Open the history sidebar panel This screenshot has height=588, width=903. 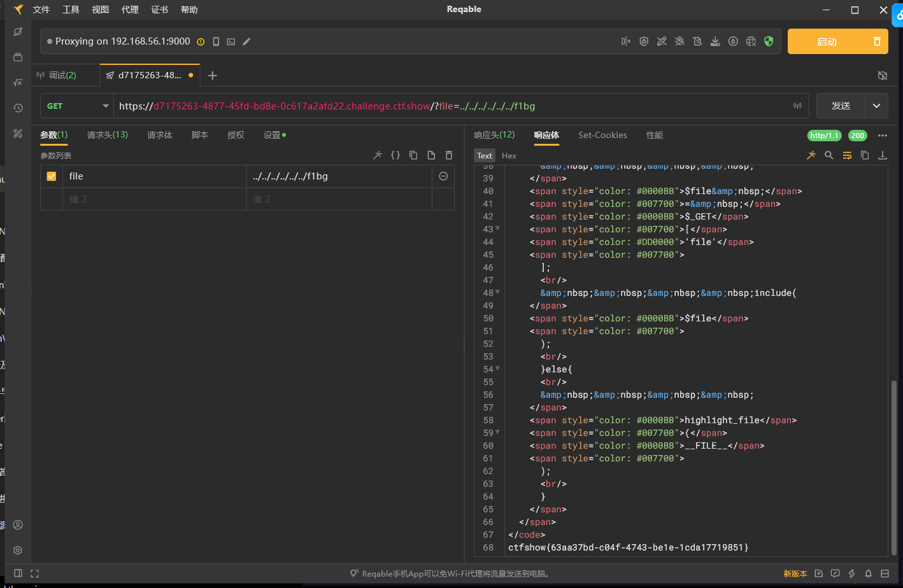(x=18, y=108)
